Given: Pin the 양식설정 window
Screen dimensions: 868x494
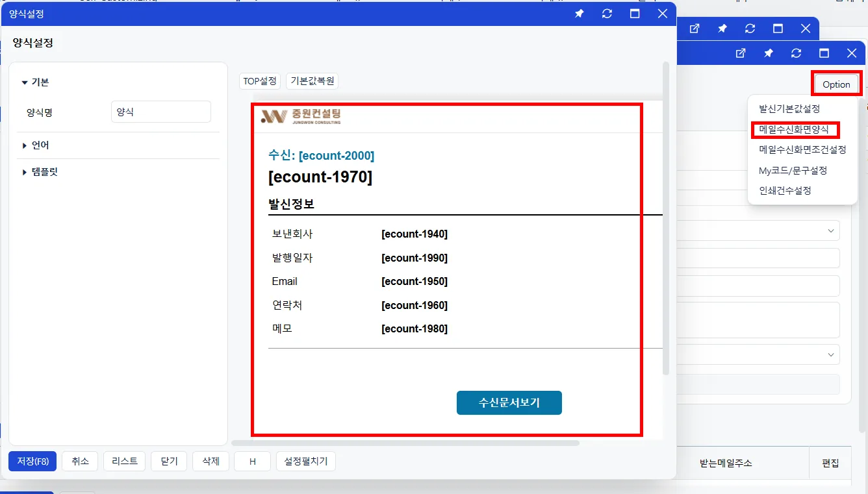Looking at the screenshot, I should pyautogui.click(x=579, y=14).
